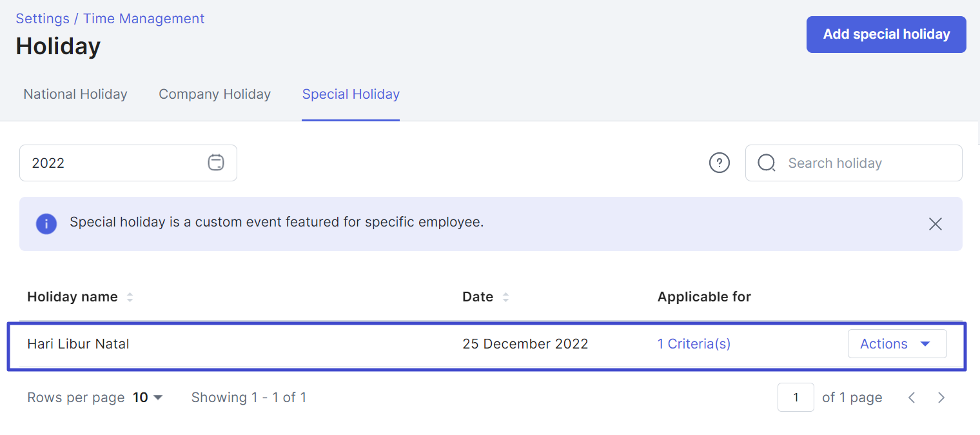980x435 pixels.
Task: Open the 2022 year selector field
Action: tap(128, 163)
